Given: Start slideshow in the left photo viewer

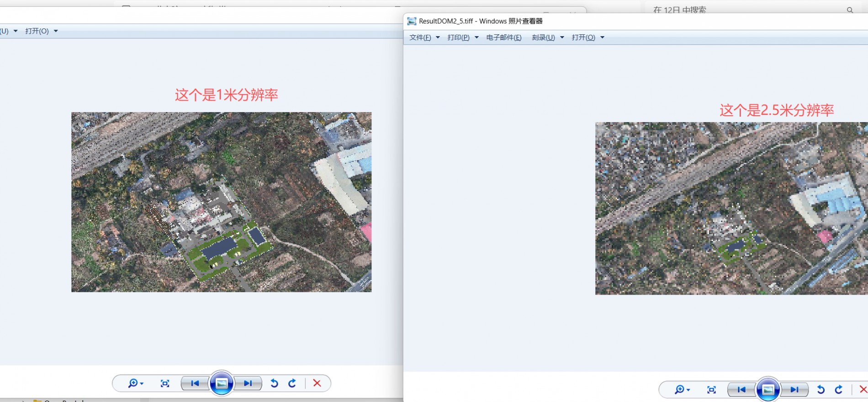Looking at the screenshot, I should coord(222,383).
